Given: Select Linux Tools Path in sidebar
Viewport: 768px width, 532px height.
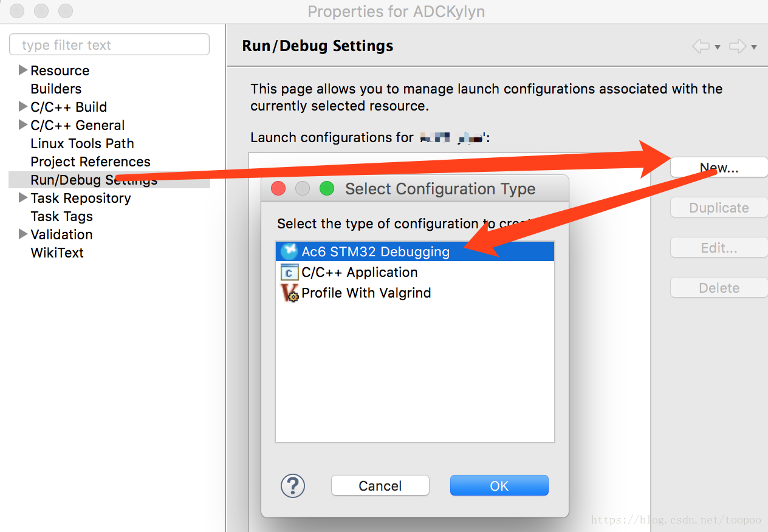Looking at the screenshot, I should pyautogui.click(x=82, y=143).
